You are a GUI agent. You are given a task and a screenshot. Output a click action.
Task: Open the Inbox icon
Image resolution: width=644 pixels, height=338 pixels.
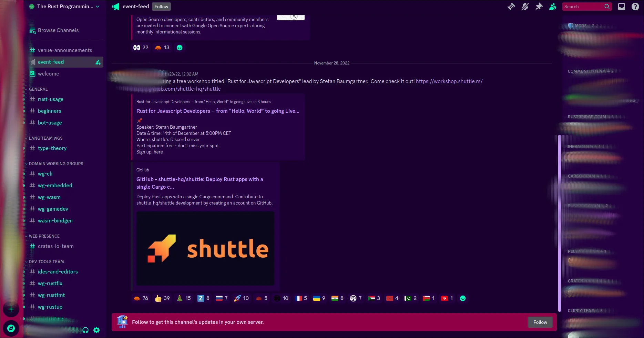622,7
